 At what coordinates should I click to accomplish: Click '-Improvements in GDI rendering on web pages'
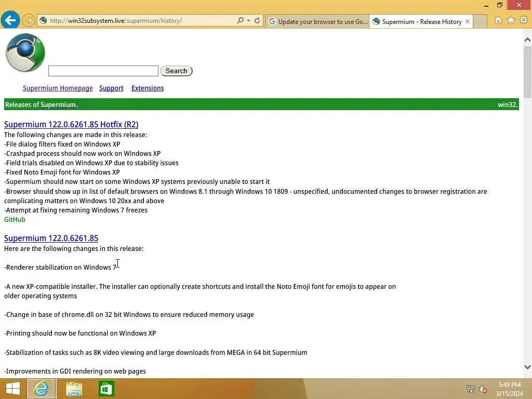pyautogui.click(x=75, y=371)
